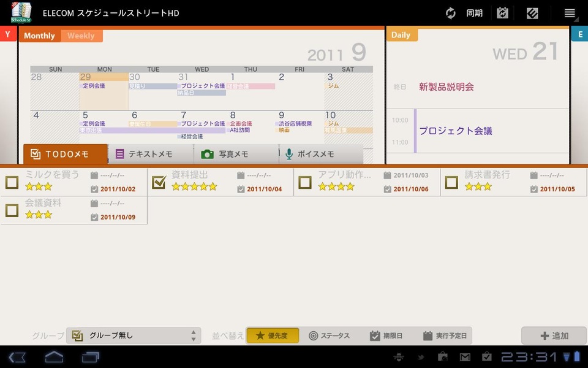Select September 29 in the calendar
This screenshot has height=368, width=588.
point(104,91)
